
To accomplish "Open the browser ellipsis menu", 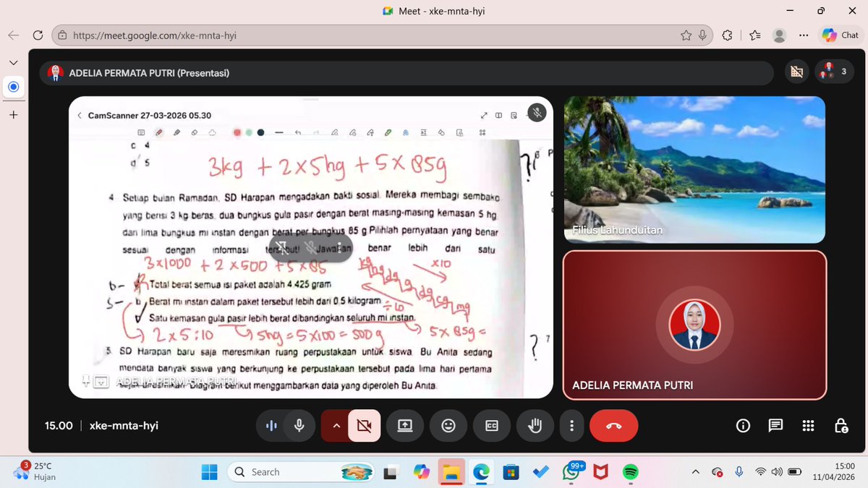I will (x=804, y=34).
